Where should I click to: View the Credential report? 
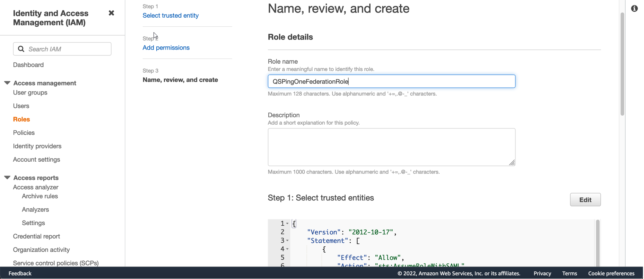point(36,236)
